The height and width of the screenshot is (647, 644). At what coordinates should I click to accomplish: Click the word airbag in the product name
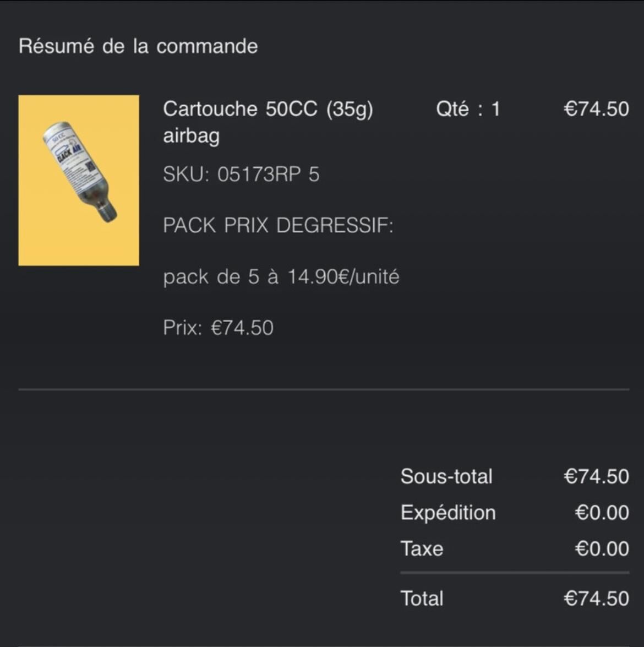tap(191, 136)
